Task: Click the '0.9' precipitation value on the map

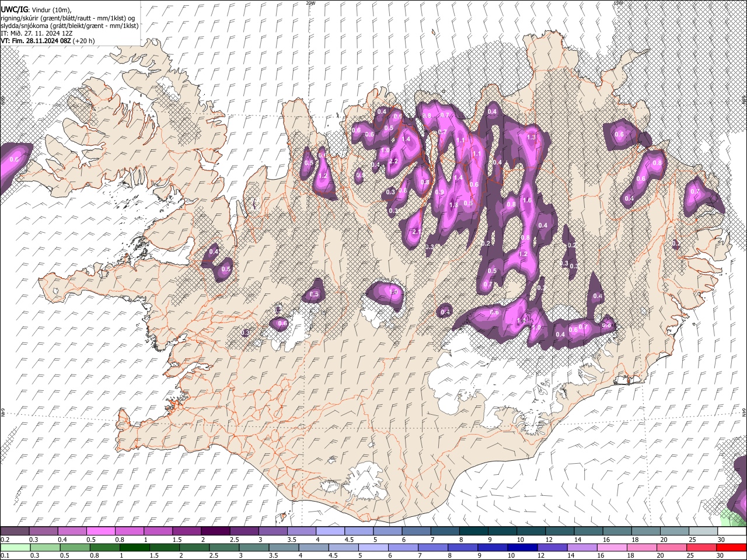Action: [439, 192]
